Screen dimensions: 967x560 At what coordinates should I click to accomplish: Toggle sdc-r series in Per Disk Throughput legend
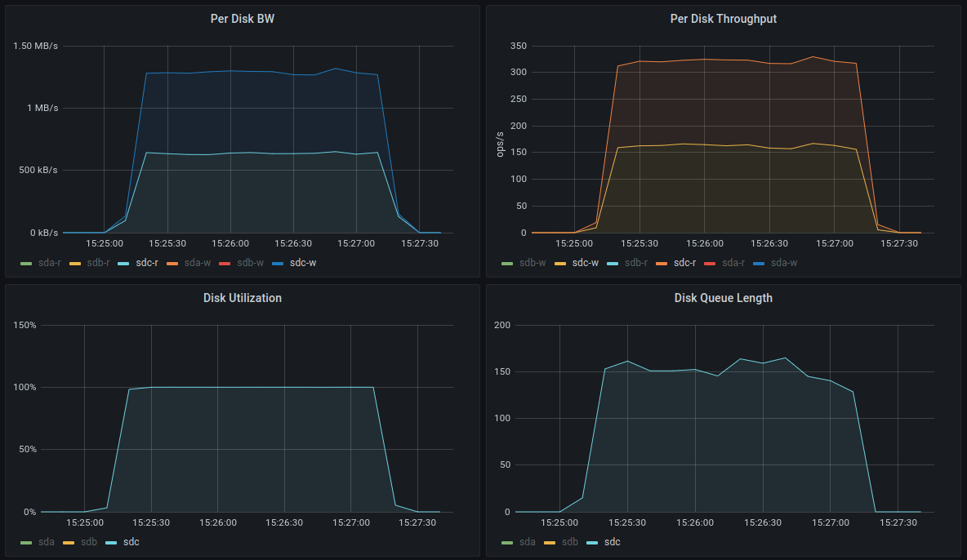684,263
